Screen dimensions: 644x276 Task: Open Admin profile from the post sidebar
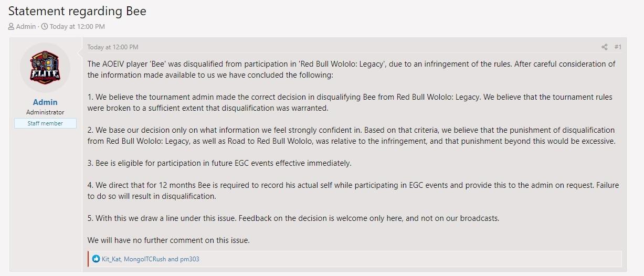pyautogui.click(x=45, y=102)
